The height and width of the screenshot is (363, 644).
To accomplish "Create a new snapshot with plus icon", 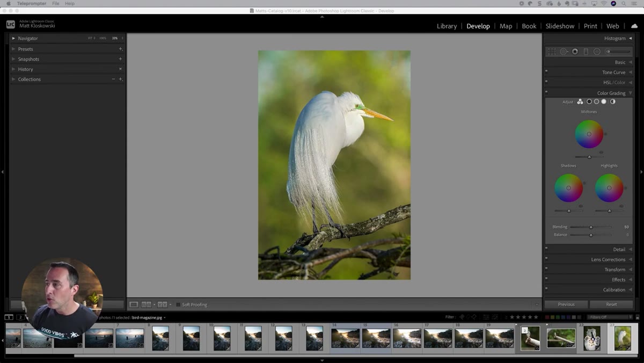I will point(120,59).
